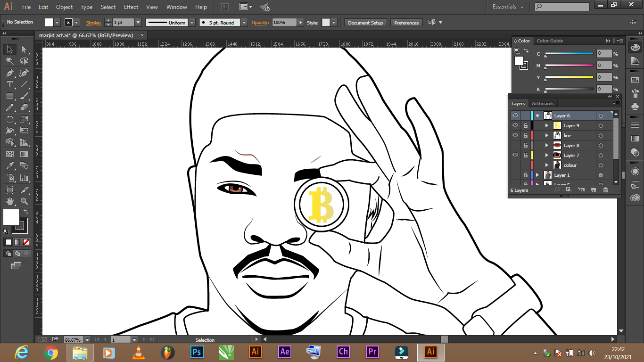Viewport: 644px width, 362px height.
Task: Choose the Artboard tool
Action: [9, 189]
